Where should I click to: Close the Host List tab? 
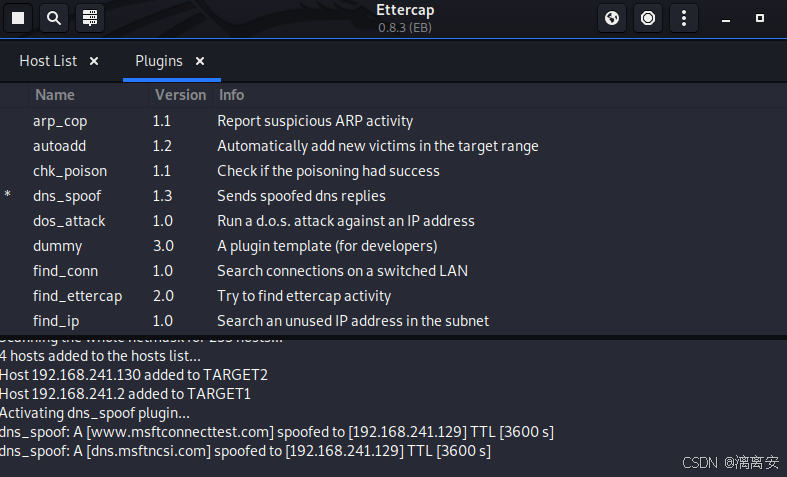94,61
